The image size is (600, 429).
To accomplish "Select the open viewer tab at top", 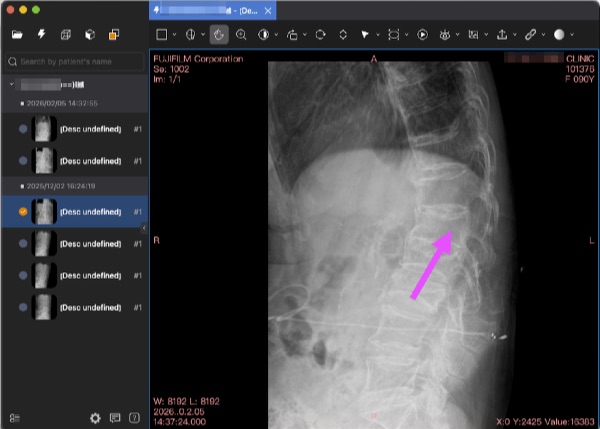I will [x=213, y=9].
